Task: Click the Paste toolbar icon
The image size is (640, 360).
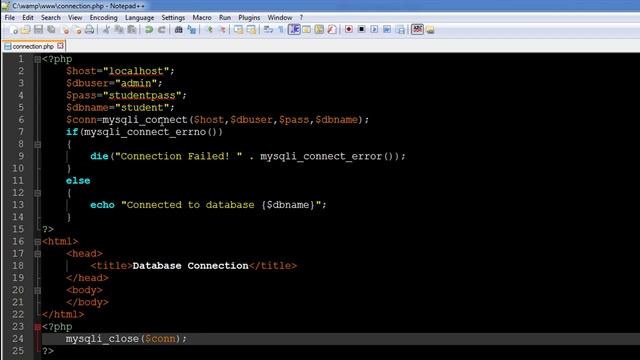Action: point(132,29)
